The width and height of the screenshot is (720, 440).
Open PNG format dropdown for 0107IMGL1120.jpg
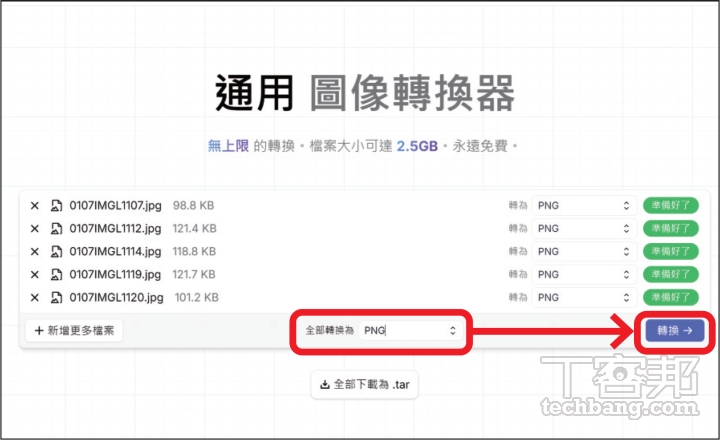584,298
